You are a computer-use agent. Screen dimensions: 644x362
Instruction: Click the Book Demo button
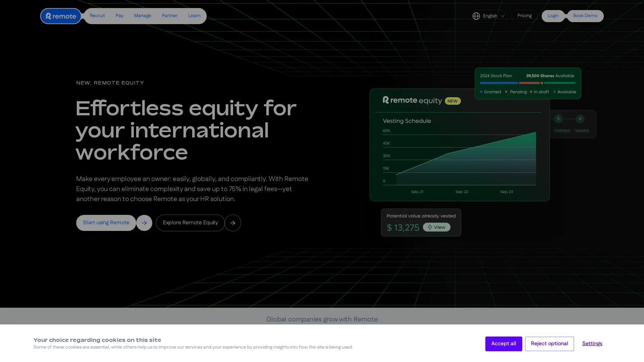click(585, 16)
